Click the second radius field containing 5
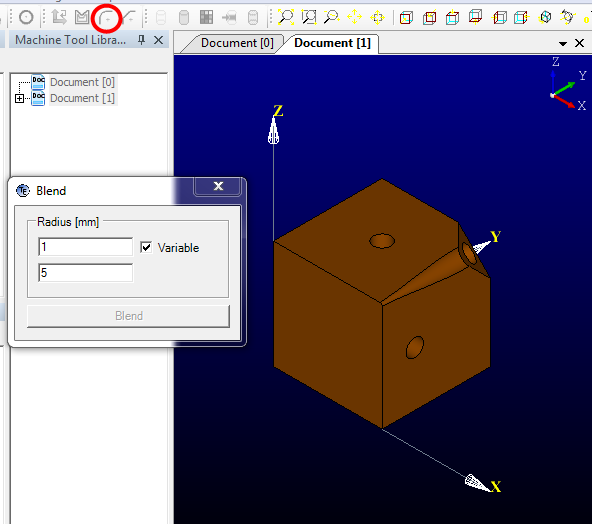Screen dimensions: 592x524 (x=85, y=273)
